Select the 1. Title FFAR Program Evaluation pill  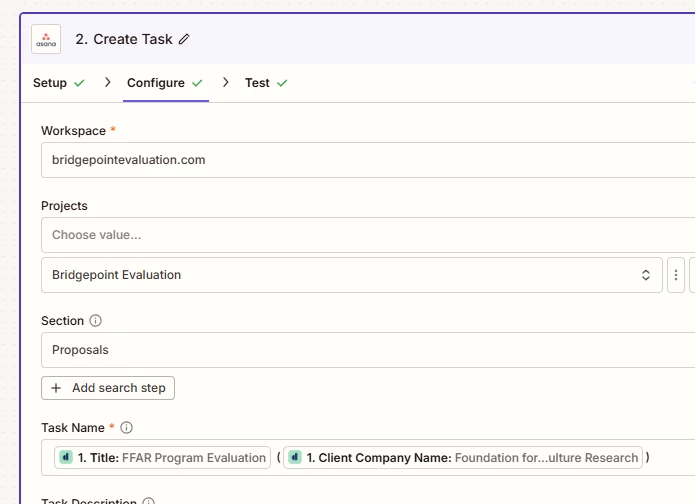(x=162, y=457)
